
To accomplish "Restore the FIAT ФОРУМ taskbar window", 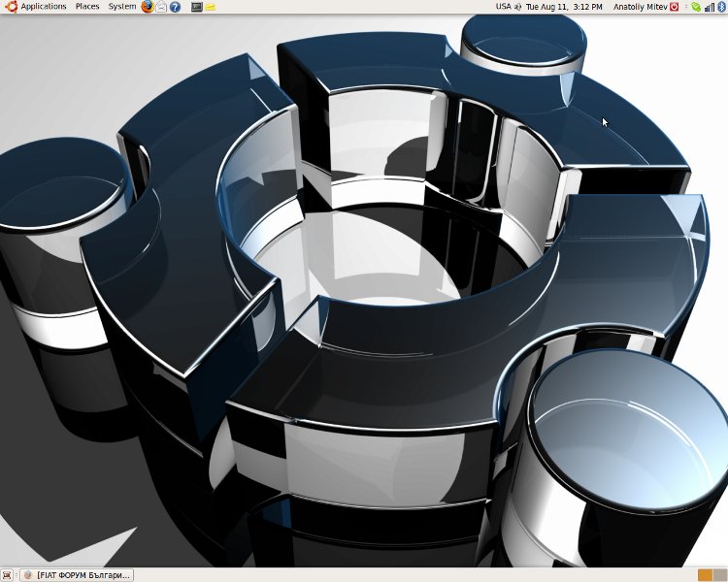I will [x=77, y=575].
